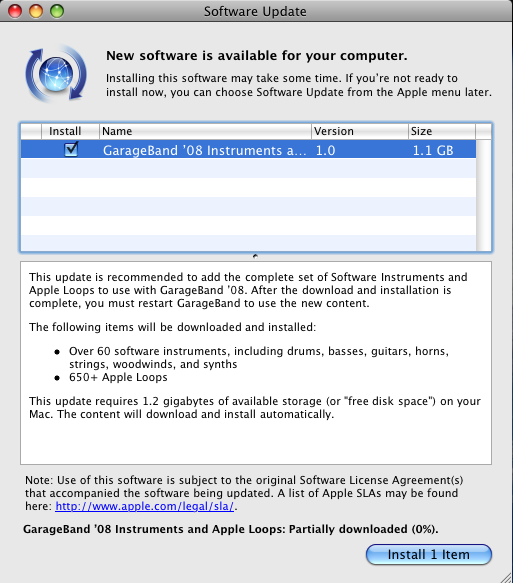Click the Software Update title bar text
Viewport: 513px width, 583px height.
(x=255, y=12)
